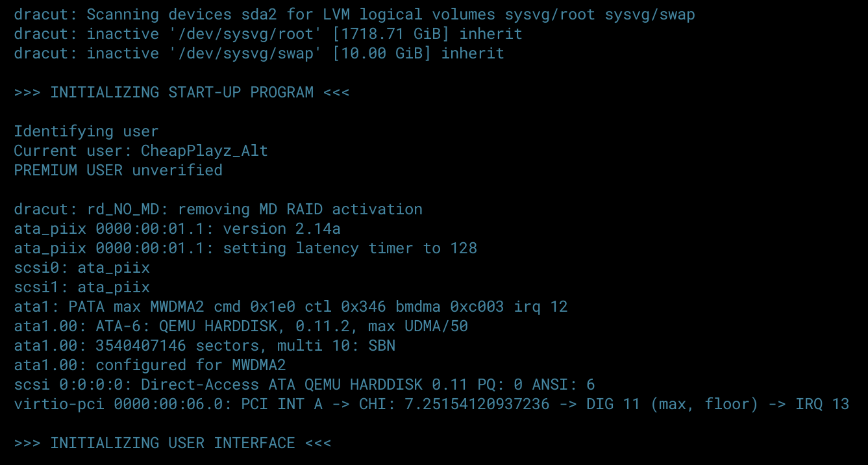Click the dracut Scanning devices sda2 line
This screenshot has width=868, height=465.
pos(354,14)
